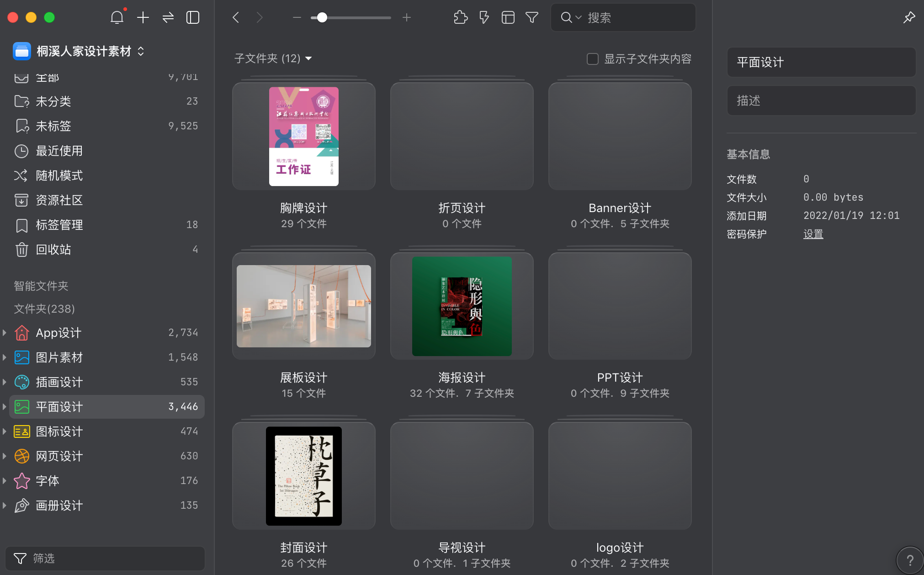Open the 海报设计 folder thumbnail
This screenshot has height=575, width=924.
tap(462, 306)
